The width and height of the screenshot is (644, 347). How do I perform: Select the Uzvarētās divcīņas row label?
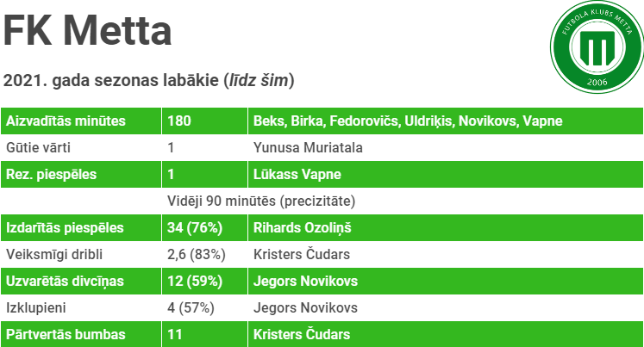pyautogui.click(x=65, y=281)
